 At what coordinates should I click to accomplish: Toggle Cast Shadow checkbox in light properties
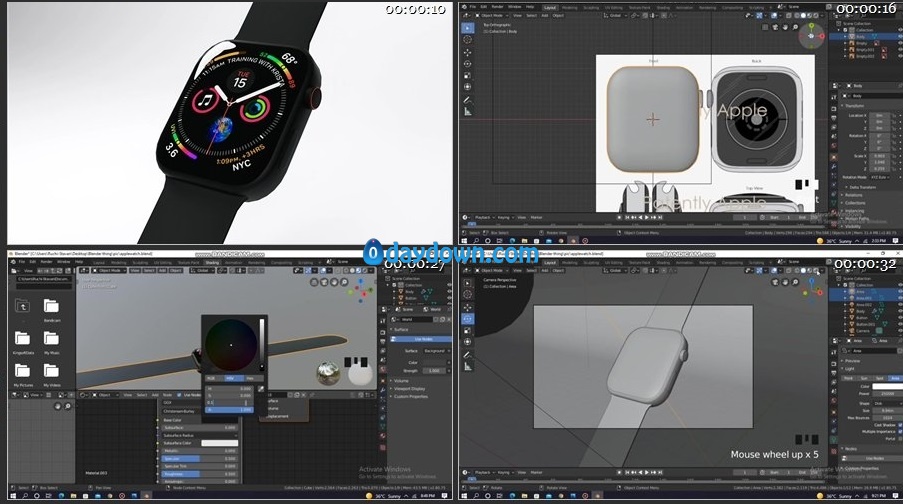[x=899, y=425]
